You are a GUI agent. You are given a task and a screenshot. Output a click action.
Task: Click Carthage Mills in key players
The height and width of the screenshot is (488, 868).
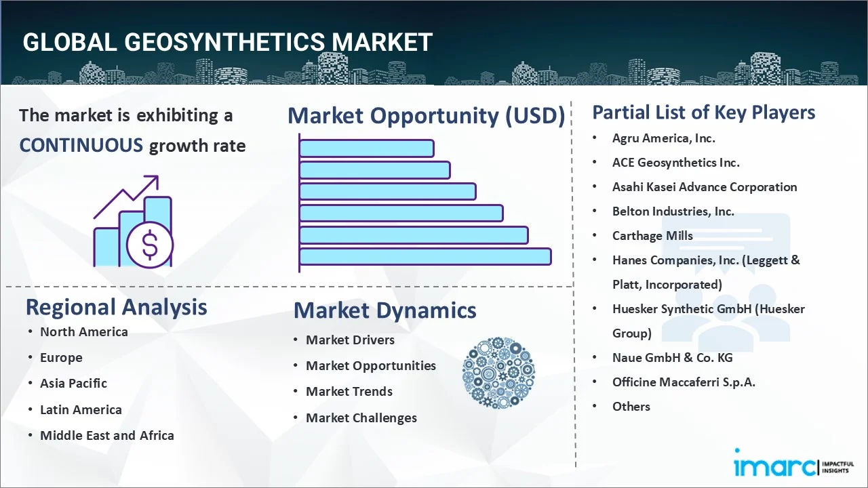click(x=652, y=235)
